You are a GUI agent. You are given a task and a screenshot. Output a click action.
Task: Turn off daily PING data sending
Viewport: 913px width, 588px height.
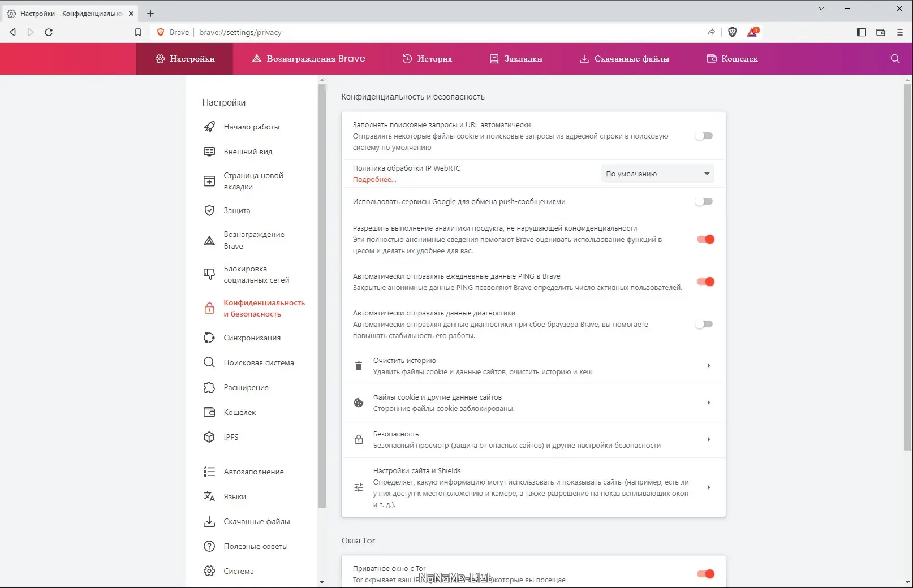click(705, 282)
